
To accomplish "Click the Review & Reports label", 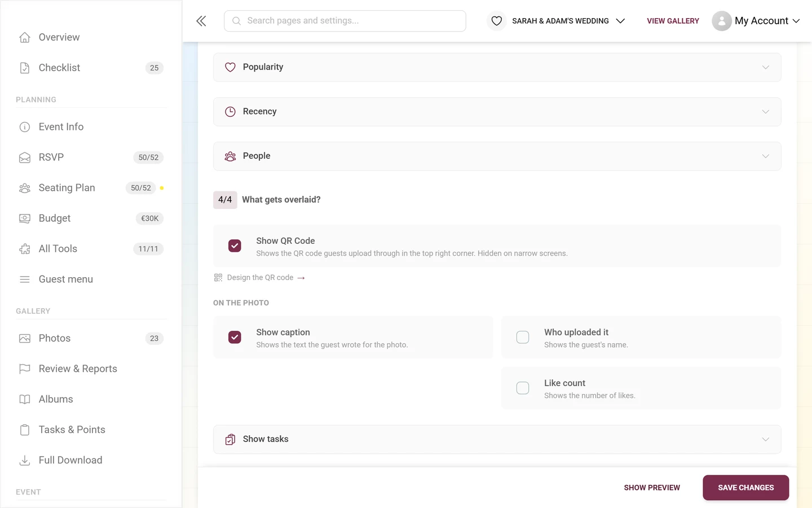I will 78,369.
